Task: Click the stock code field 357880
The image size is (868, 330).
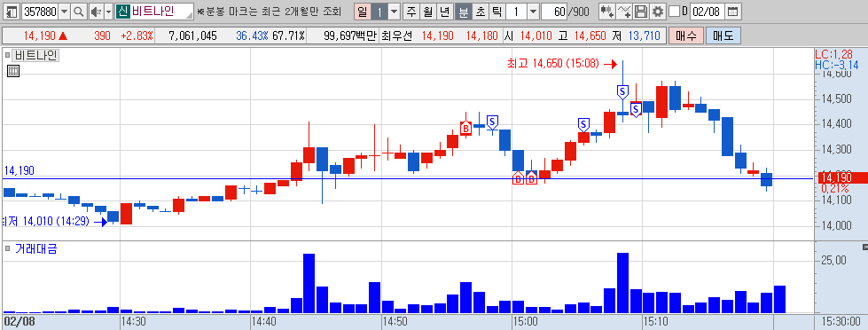Action: coord(39,11)
